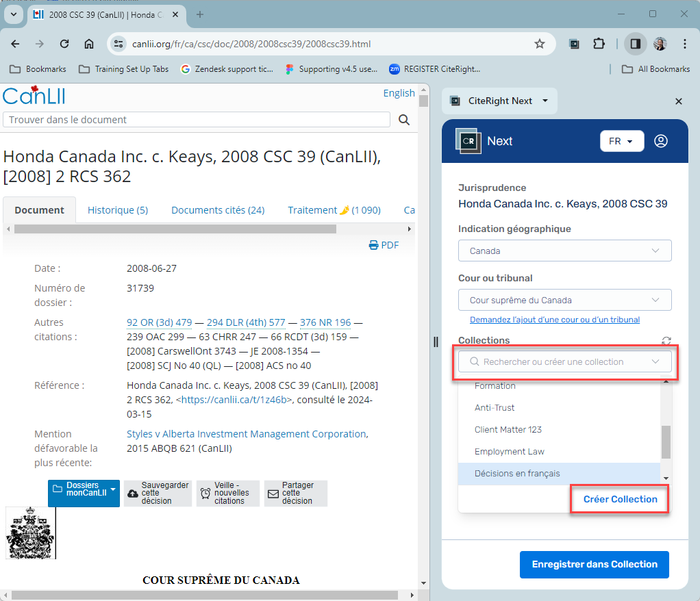Open citation 376 NR 196

coord(325,322)
